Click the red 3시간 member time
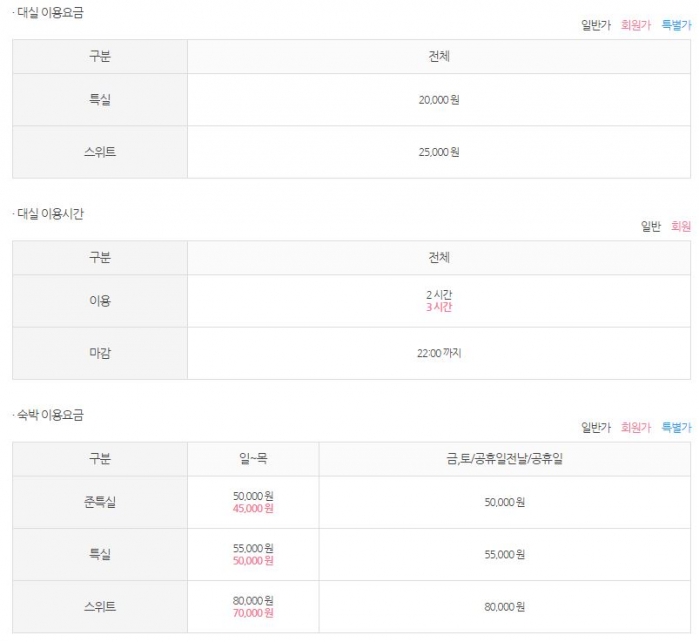The image size is (699, 642). click(439, 308)
